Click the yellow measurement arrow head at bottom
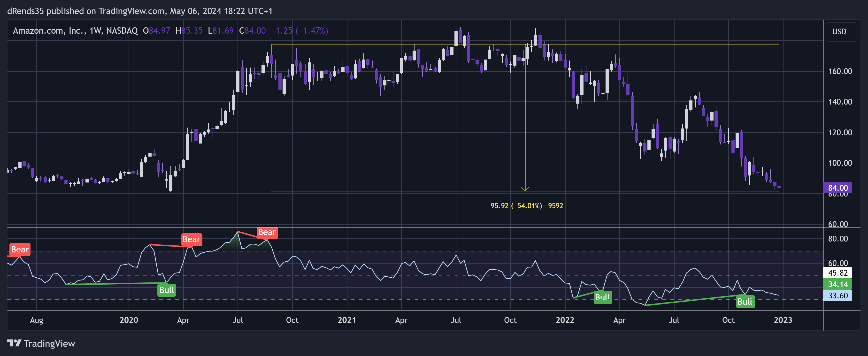Image resolution: width=868 pixels, height=356 pixels. [525, 189]
